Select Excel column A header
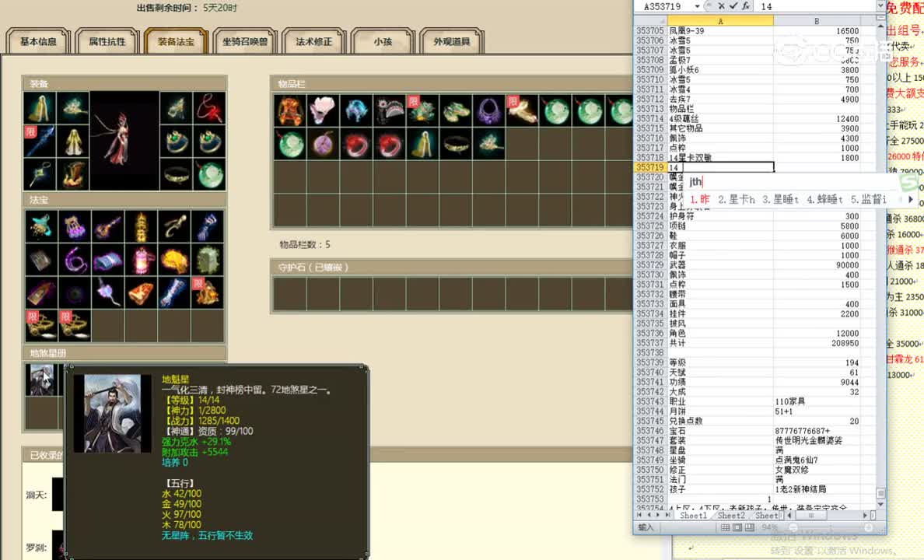 tap(720, 21)
